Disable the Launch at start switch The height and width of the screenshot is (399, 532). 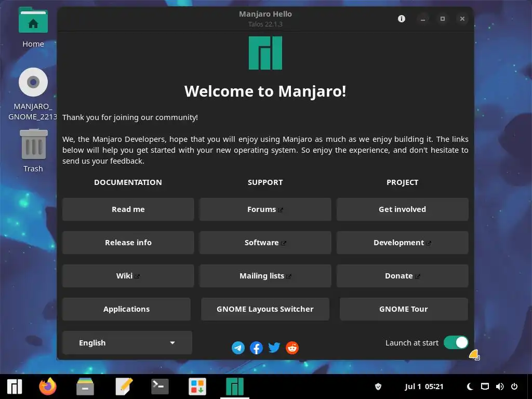point(456,343)
